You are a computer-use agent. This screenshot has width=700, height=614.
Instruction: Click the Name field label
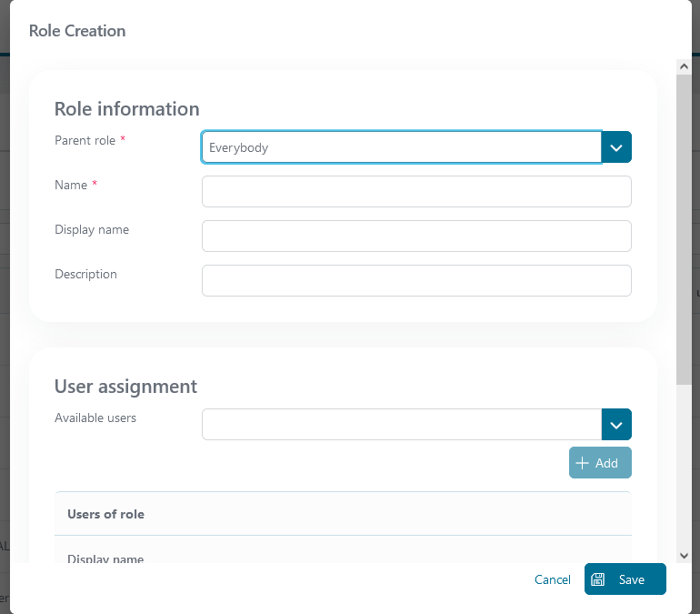[x=71, y=185]
